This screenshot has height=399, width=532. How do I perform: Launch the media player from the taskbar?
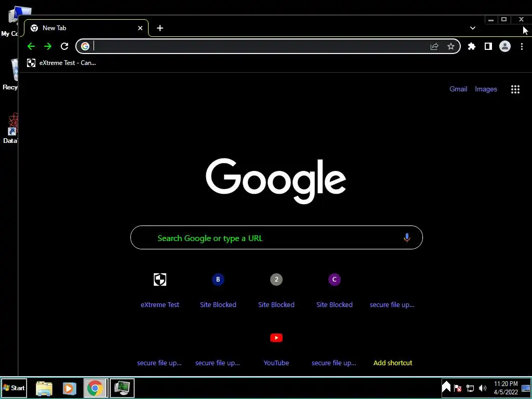coord(69,388)
